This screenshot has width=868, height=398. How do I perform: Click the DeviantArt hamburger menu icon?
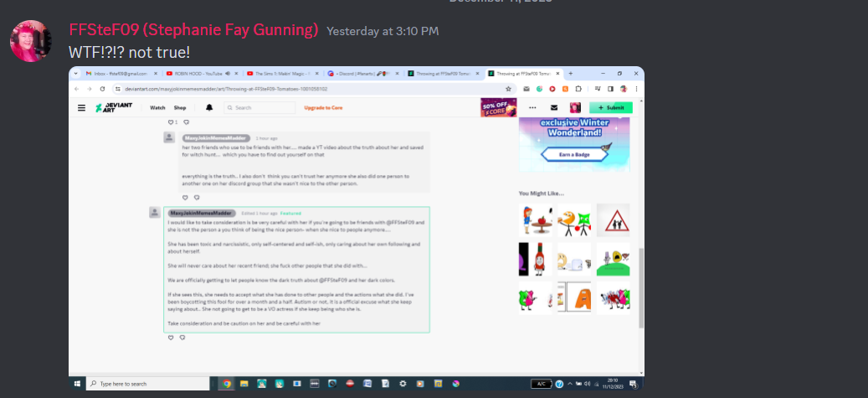pyautogui.click(x=81, y=107)
